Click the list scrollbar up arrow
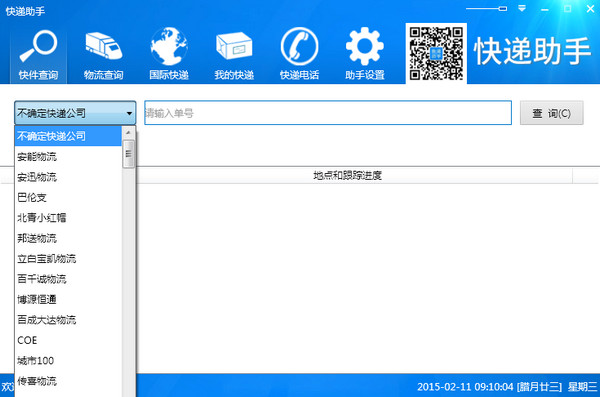 (128, 133)
